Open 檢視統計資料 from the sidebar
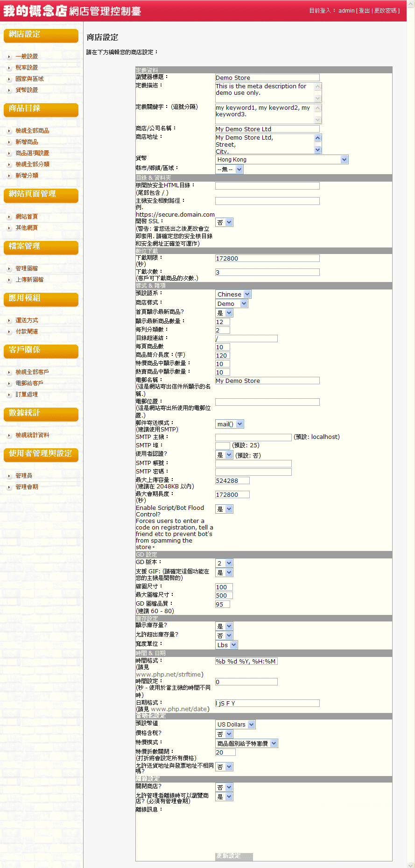Image resolution: width=415 pixels, height=868 pixels. coord(32,435)
